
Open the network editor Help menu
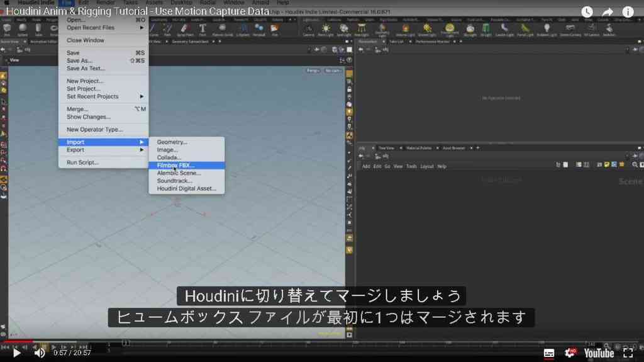[441, 167]
